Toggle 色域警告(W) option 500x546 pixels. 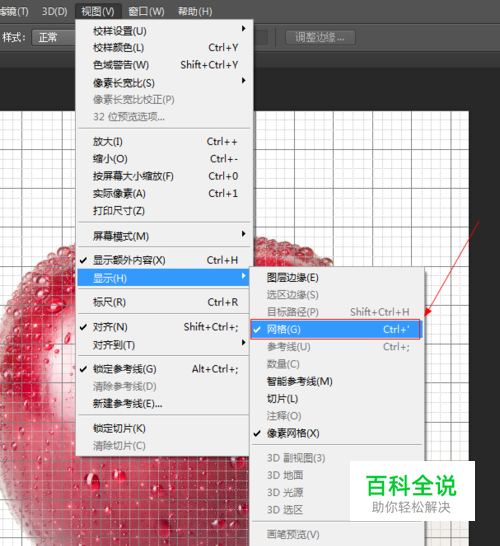tap(164, 65)
